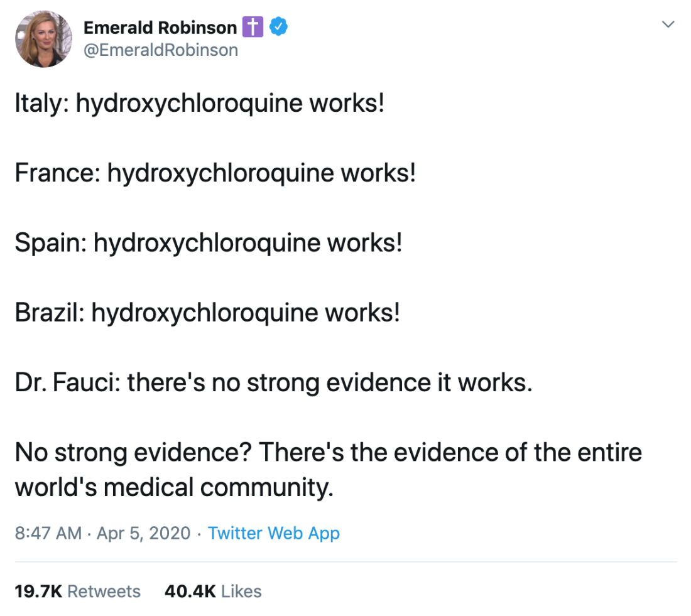Click the Spain hydroxychloroquine works line
The width and height of the screenshot is (691, 616).
[209, 244]
